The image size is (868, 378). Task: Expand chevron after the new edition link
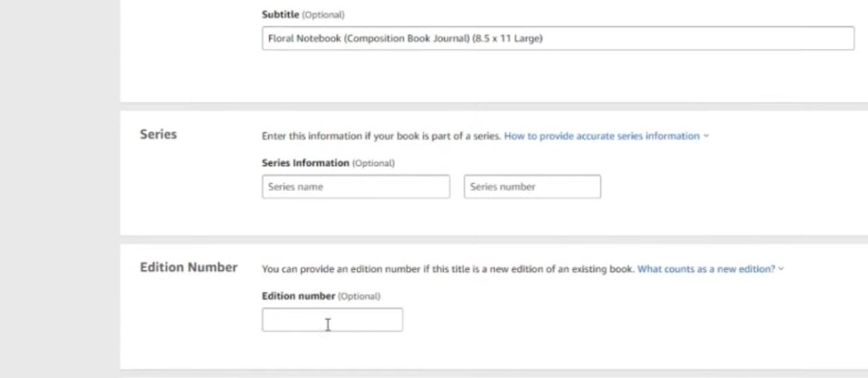click(781, 269)
